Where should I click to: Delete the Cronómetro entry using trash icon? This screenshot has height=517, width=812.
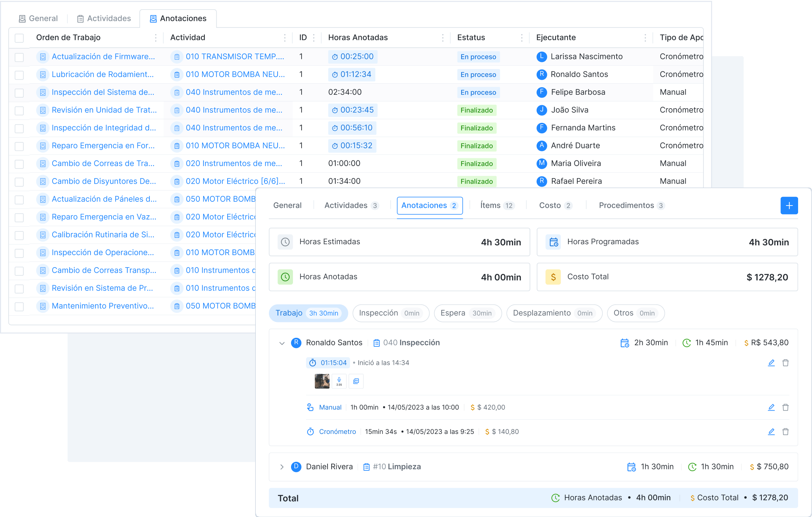pyautogui.click(x=785, y=431)
